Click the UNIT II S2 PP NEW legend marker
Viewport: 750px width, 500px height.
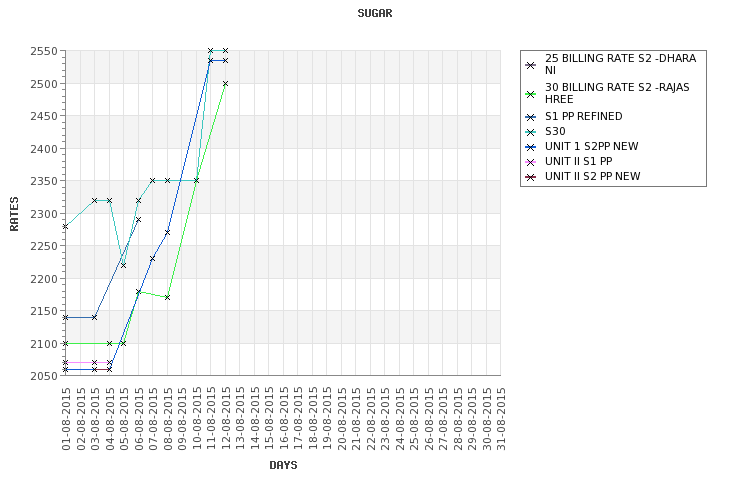pyautogui.click(x=530, y=177)
